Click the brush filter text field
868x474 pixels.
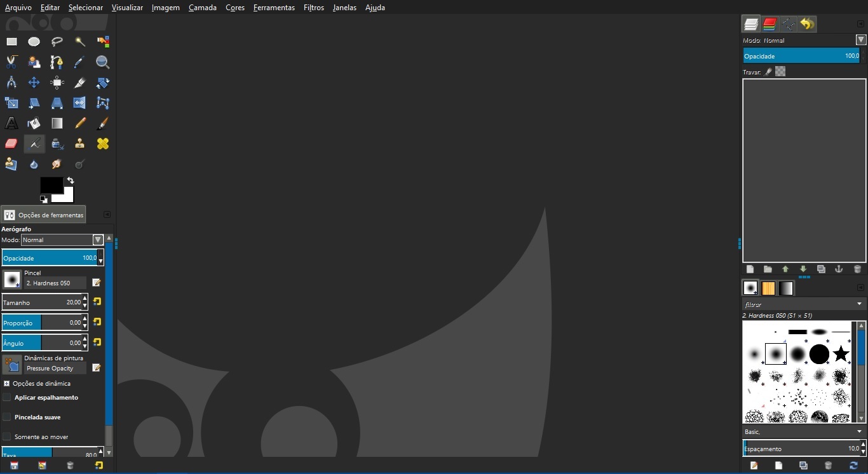coord(798,304)
